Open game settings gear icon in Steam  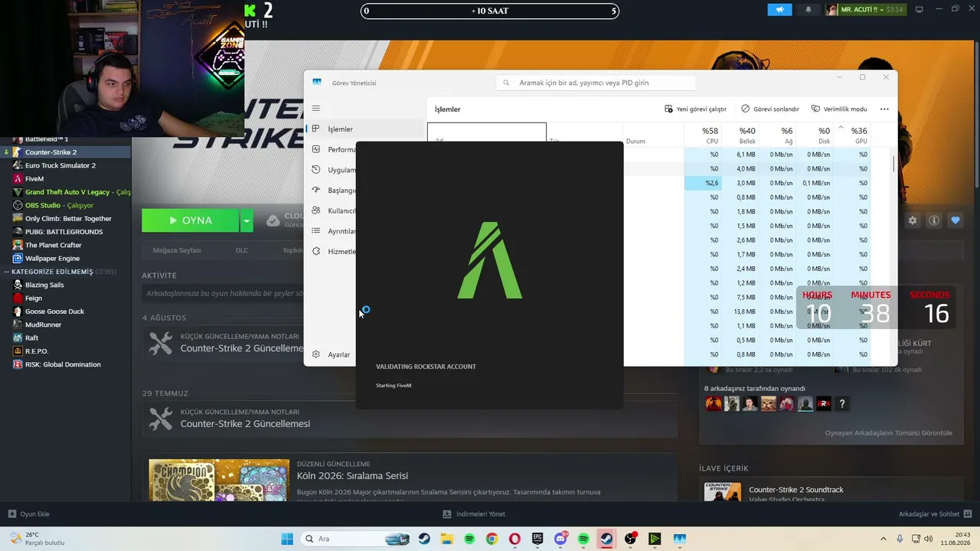click(913, 220)
